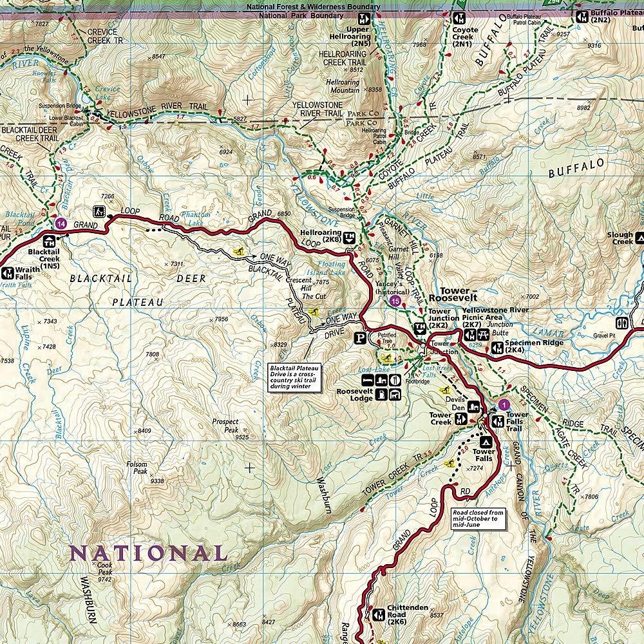
Task: Click the 'Buffalo Plateau Patrol Cabin' label
Action: 524,19
